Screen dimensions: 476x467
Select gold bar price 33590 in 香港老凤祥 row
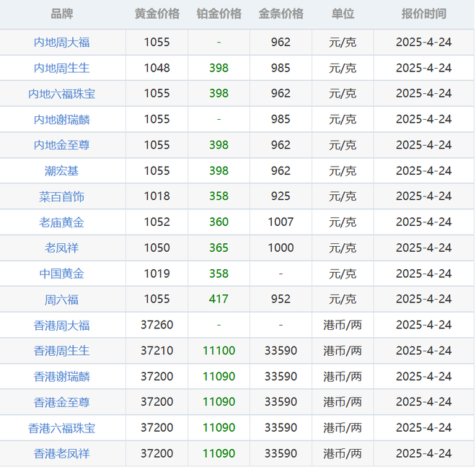point(281,453)
